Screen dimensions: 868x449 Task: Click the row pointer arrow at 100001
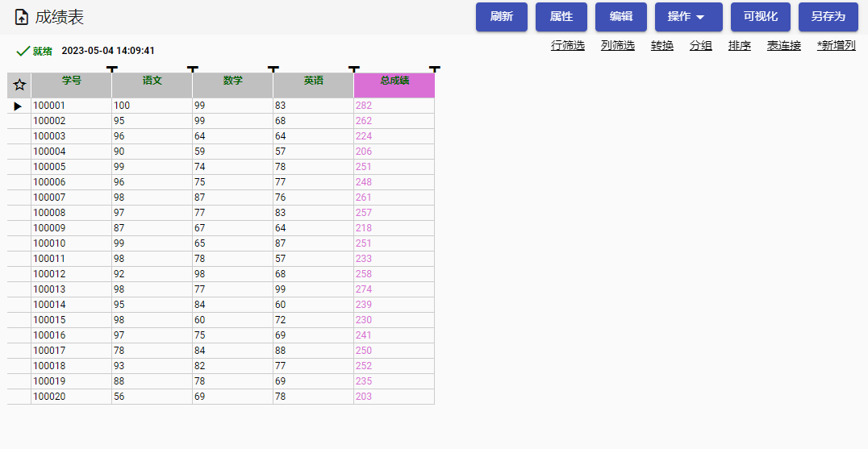19,106
